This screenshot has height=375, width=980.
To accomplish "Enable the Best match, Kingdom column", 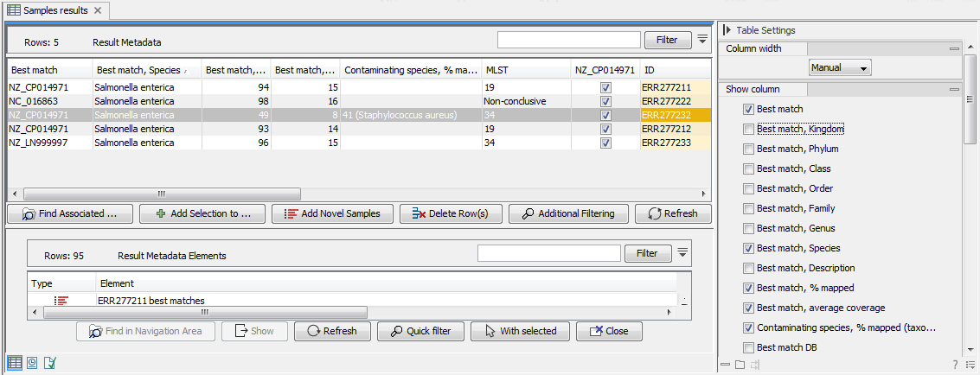I will tap(748, 129).
